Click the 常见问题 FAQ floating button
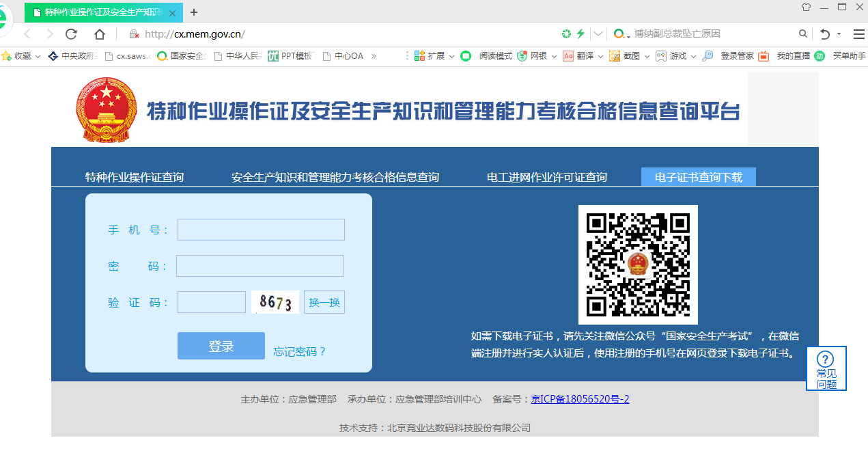The width and height of the screenshot is (868, 449). [x=826, y=368]
